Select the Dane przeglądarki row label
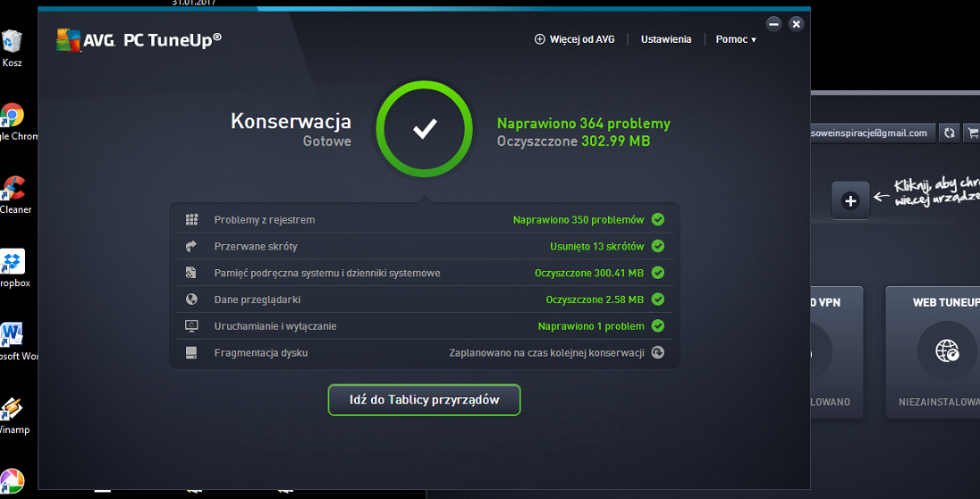 (258, 300)
